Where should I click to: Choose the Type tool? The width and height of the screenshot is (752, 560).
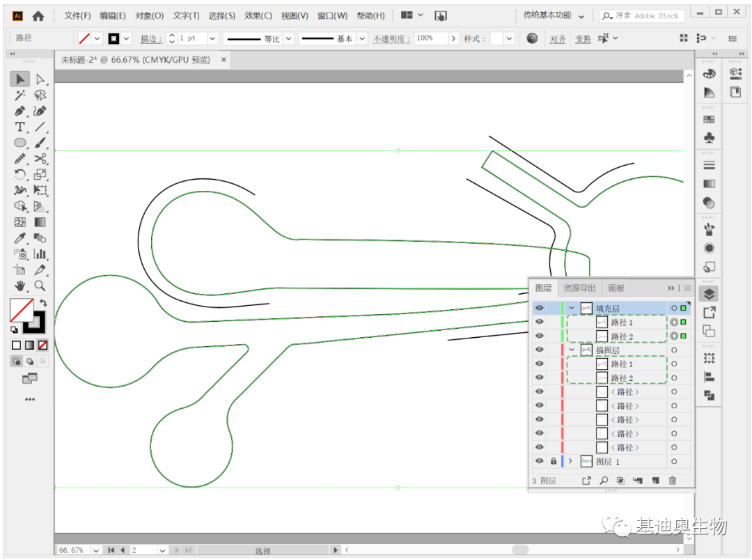click(x=19, y=127)
